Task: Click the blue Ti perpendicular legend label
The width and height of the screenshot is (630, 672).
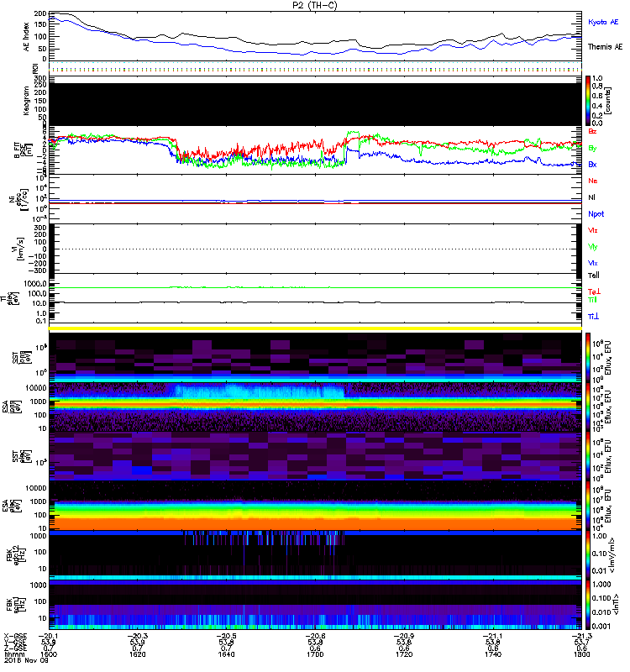Action: tap(594, 317)
